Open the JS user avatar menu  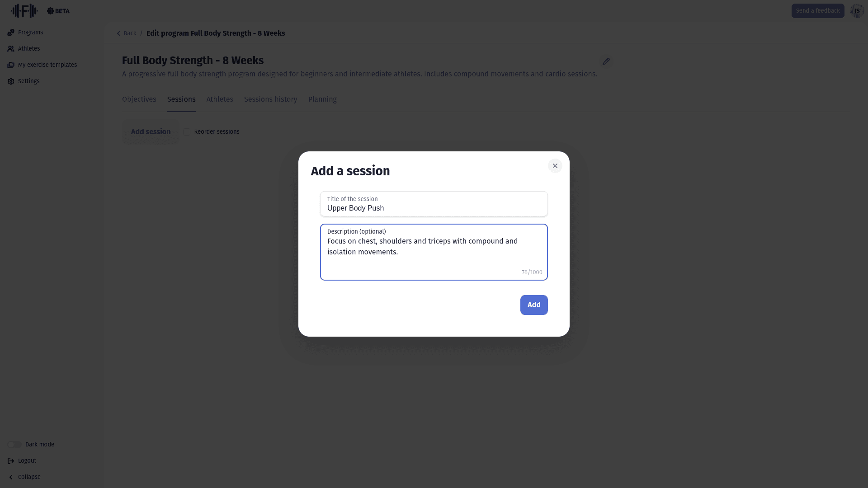point(857,11)
